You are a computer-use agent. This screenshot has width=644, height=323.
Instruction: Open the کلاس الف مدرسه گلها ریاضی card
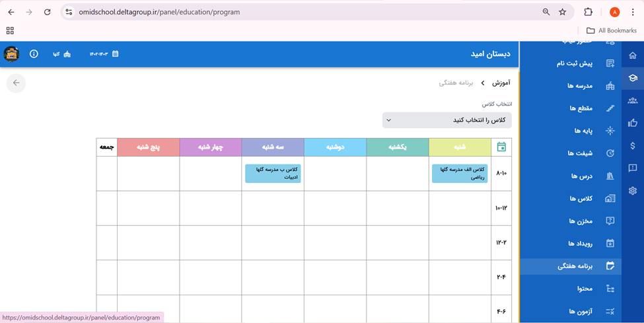[x=460, y=174]
